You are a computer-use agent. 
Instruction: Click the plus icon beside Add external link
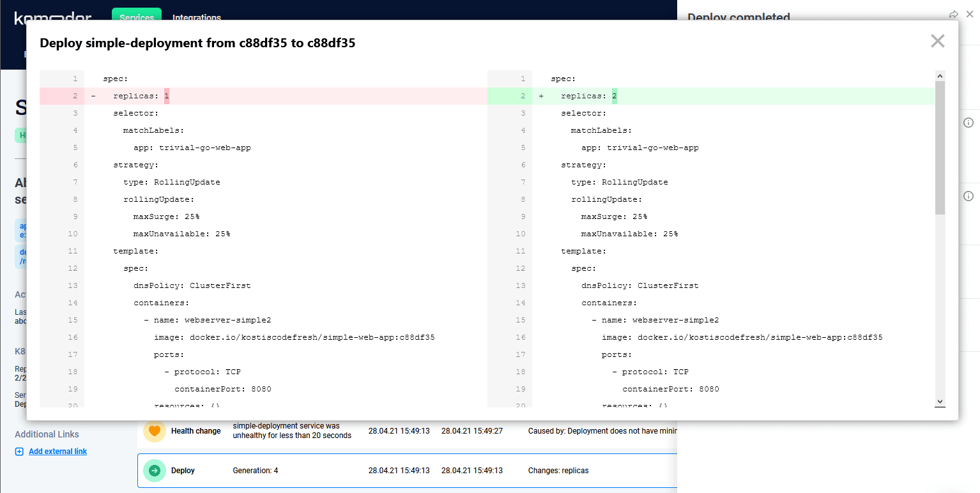point(19,451)
